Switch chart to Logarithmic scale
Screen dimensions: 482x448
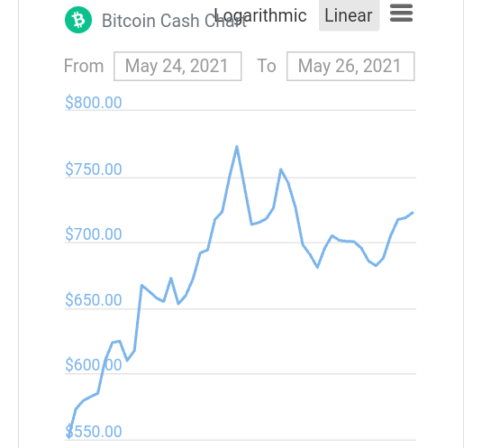[x=260, y=15]
